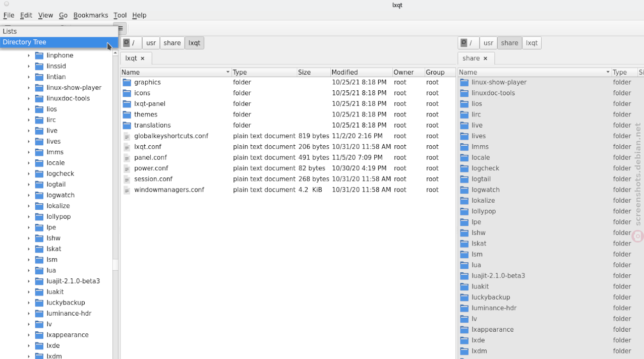The width and height of the screenshot is (644, 359).
Task: Click the lios folder icon in the share pane
Action: [x=464, y=104]
